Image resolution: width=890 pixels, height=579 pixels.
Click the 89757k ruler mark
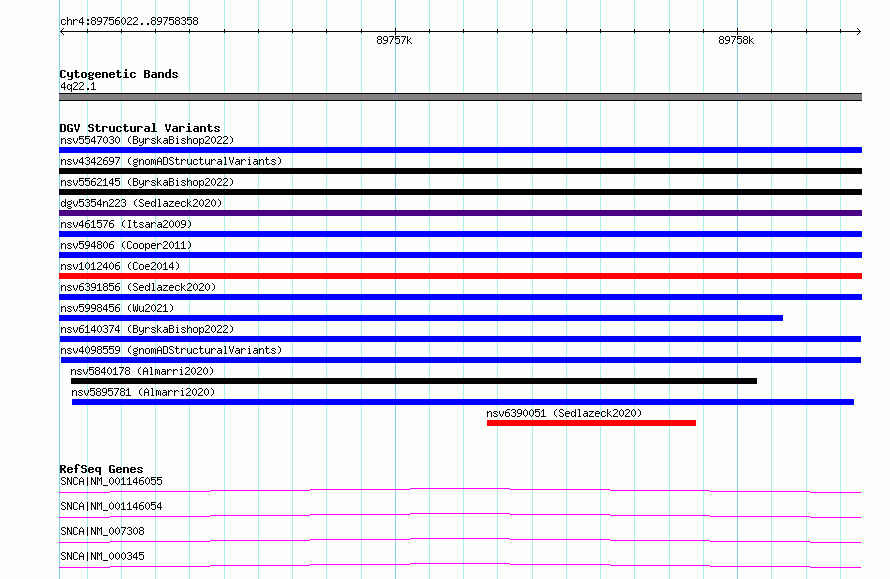coord(394,40)
